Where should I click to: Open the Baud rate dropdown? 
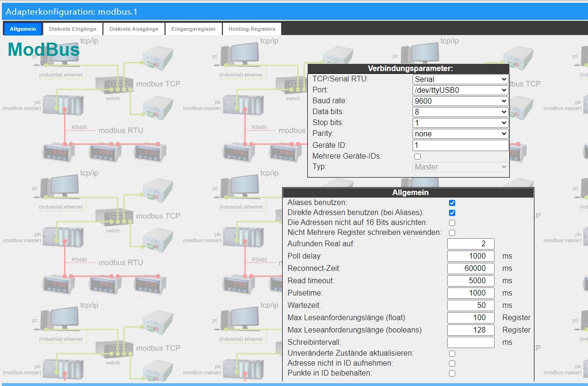(460, 101)
